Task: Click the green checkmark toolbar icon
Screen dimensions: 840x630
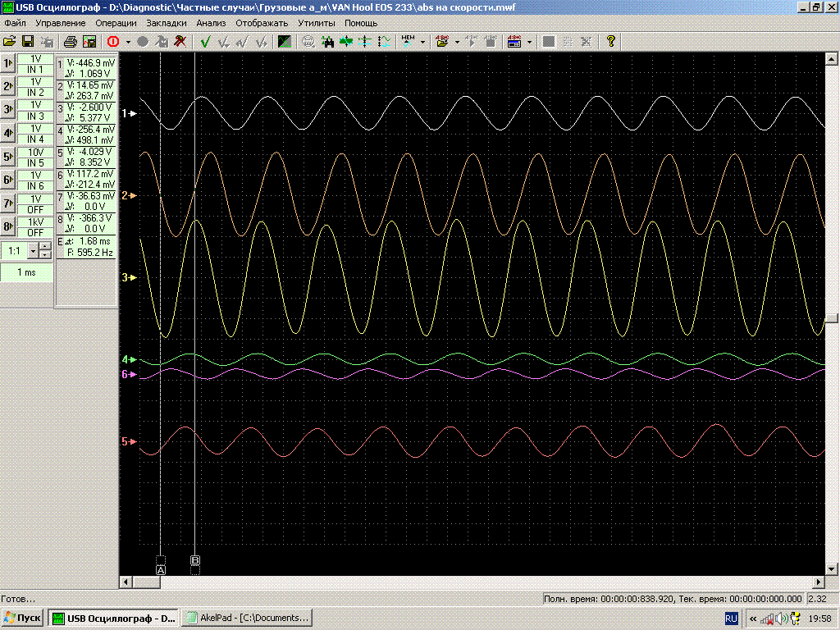Action: (x=204, y=41)
